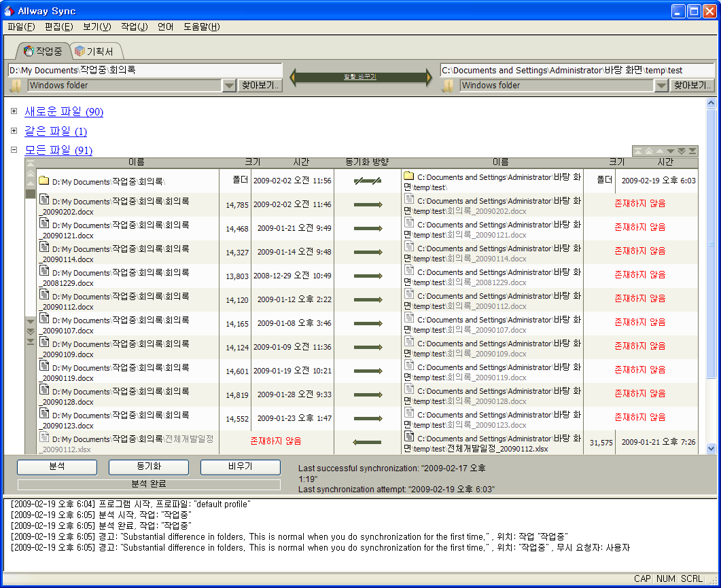Collapse the 모든 파일 (91) group

click(x=14, y=150)
